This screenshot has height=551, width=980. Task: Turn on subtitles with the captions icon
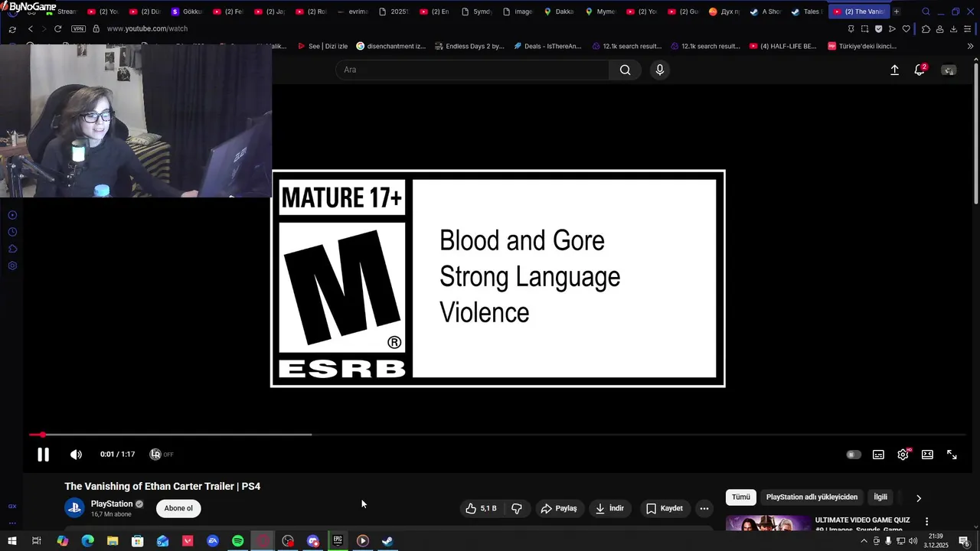878,455
